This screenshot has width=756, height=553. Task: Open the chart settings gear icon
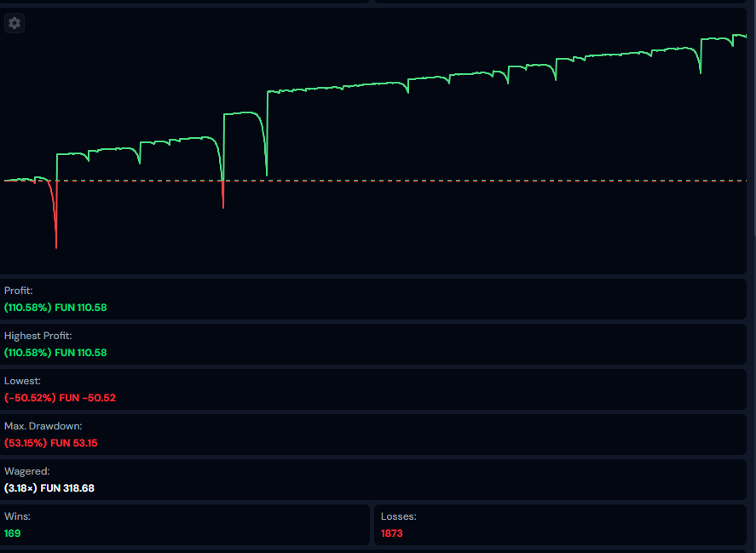coord(14,23)
